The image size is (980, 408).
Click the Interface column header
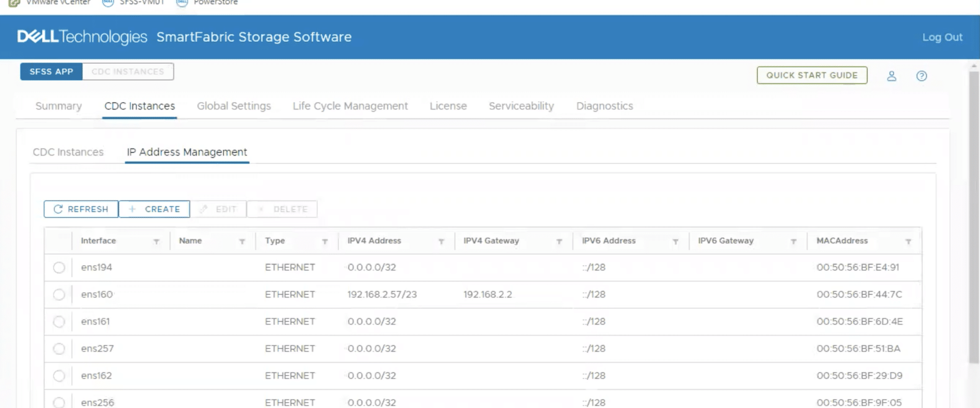coord(99,241)
